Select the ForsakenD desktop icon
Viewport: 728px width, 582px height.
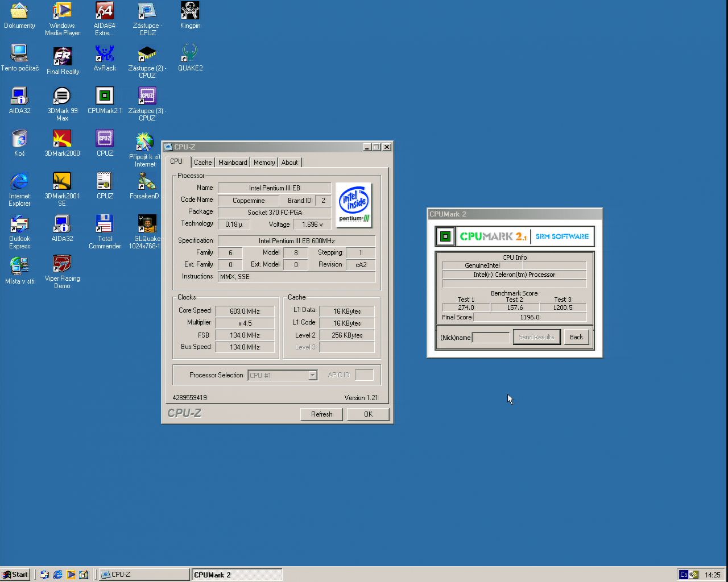[146, 186]
